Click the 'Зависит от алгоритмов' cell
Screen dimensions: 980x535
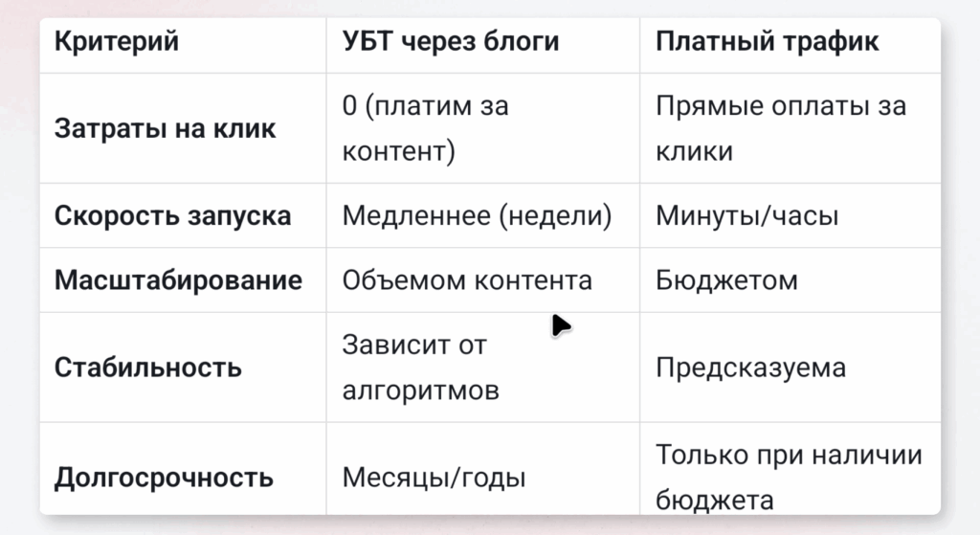click(420, 368)
